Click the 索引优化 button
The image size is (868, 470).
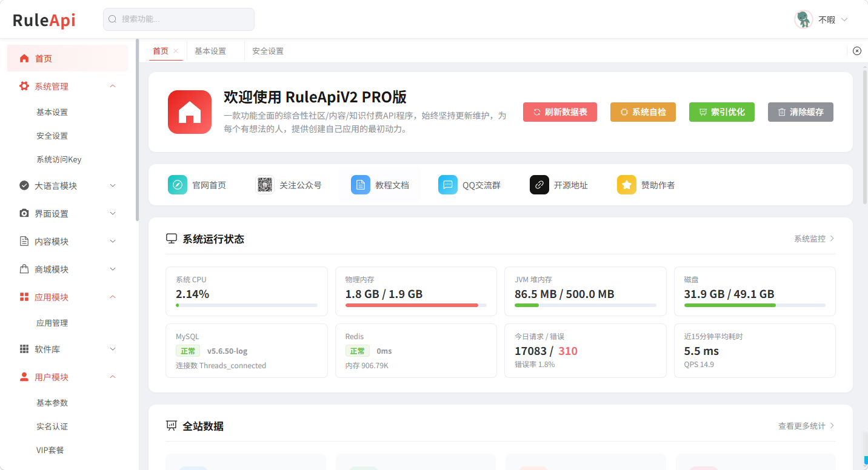pos(722,112)
